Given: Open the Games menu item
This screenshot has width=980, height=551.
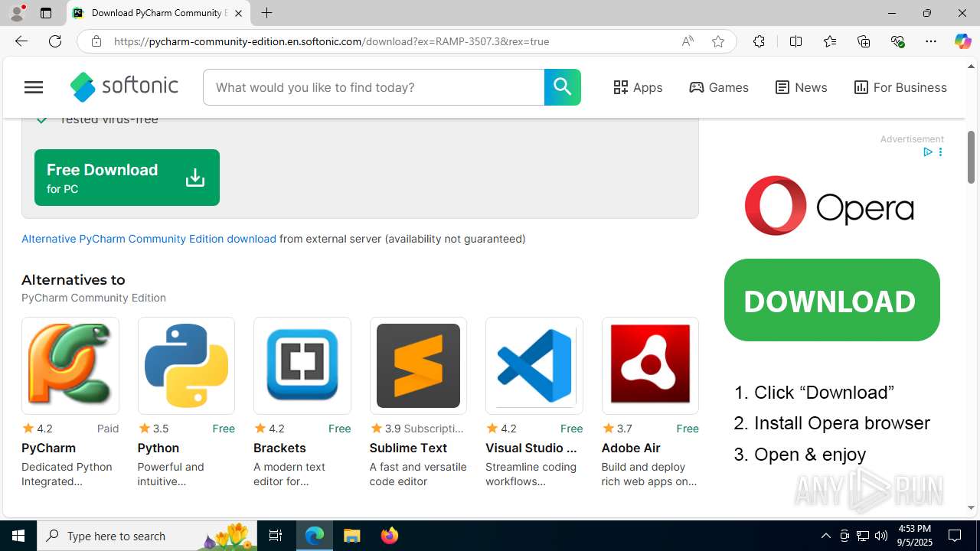Looking at the screenshot, I should coord(719,87).
